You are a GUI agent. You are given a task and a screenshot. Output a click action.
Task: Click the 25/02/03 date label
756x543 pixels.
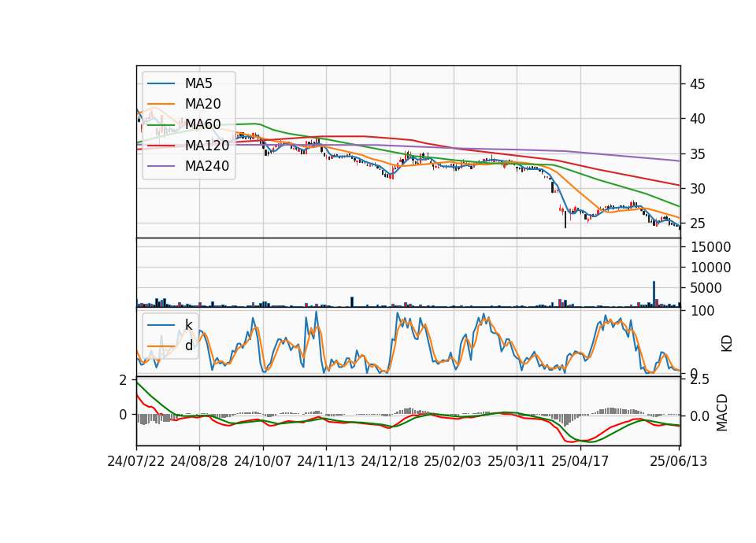[453, 461]
